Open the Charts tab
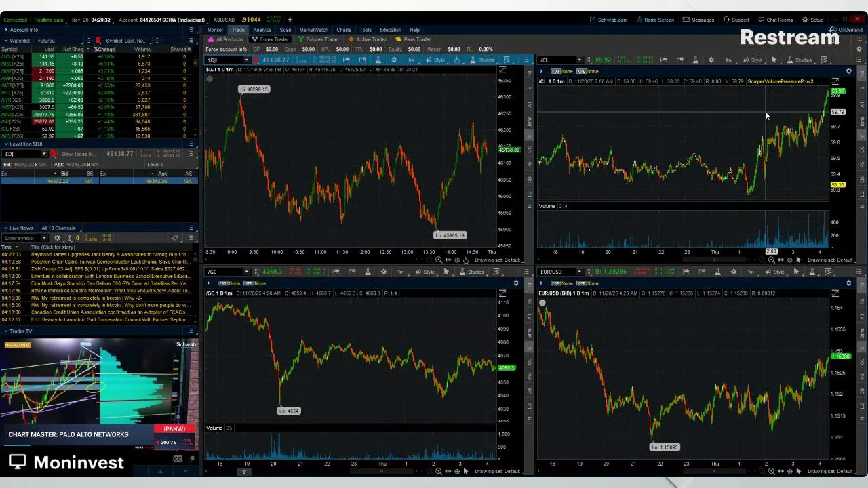The image size is (868, 488). click(x=344, y=30)
